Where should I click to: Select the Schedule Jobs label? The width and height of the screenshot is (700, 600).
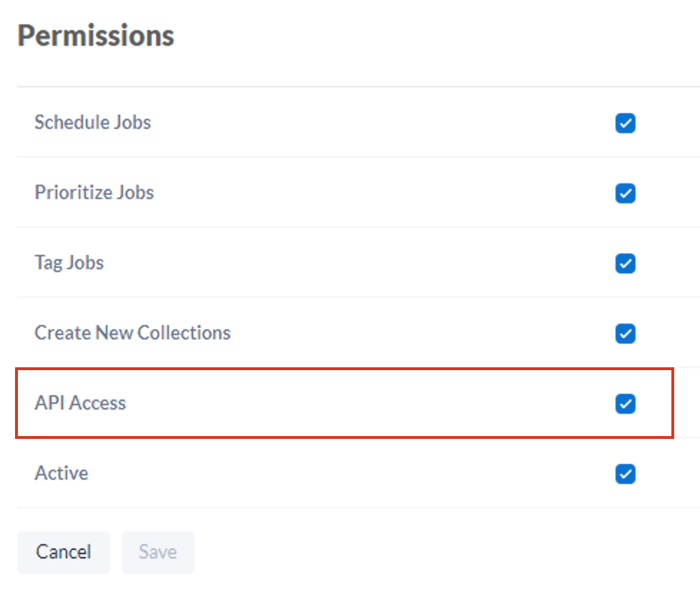click(92, 122)
